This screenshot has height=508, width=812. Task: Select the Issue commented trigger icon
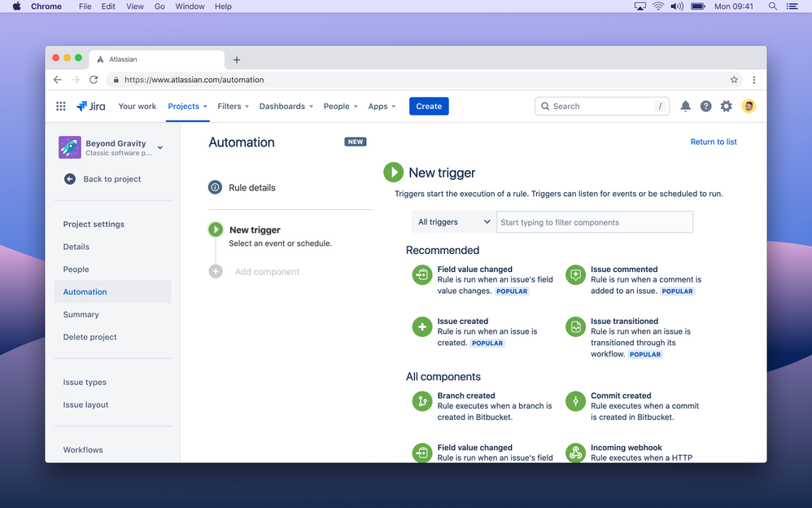pyautogui.click(x=575, y=274)
